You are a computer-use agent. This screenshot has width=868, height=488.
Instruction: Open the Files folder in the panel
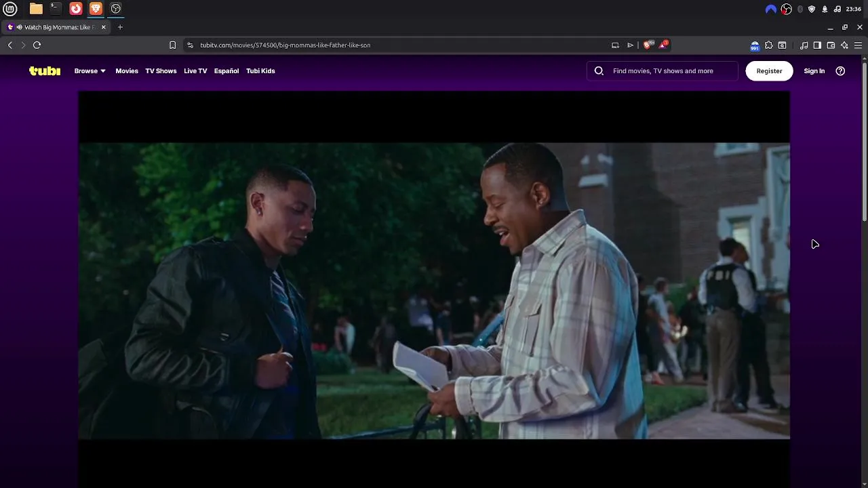click(36, 9)
